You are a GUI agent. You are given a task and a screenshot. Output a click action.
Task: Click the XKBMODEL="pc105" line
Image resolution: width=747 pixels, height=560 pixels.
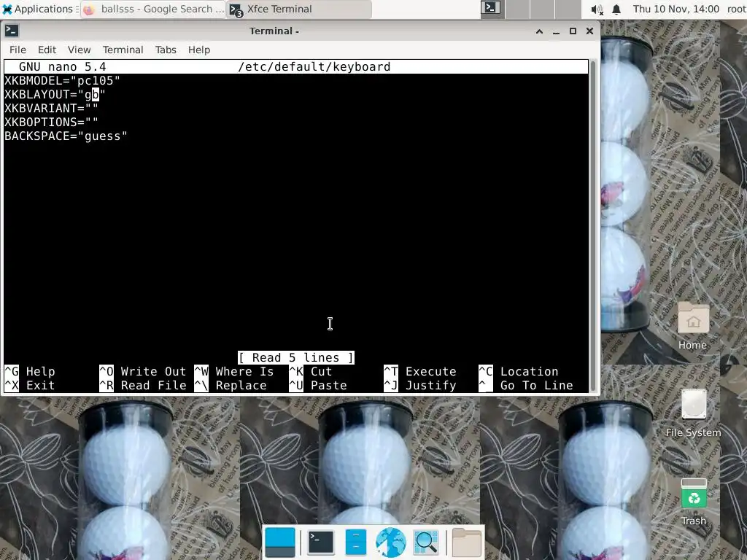point(63,80)
